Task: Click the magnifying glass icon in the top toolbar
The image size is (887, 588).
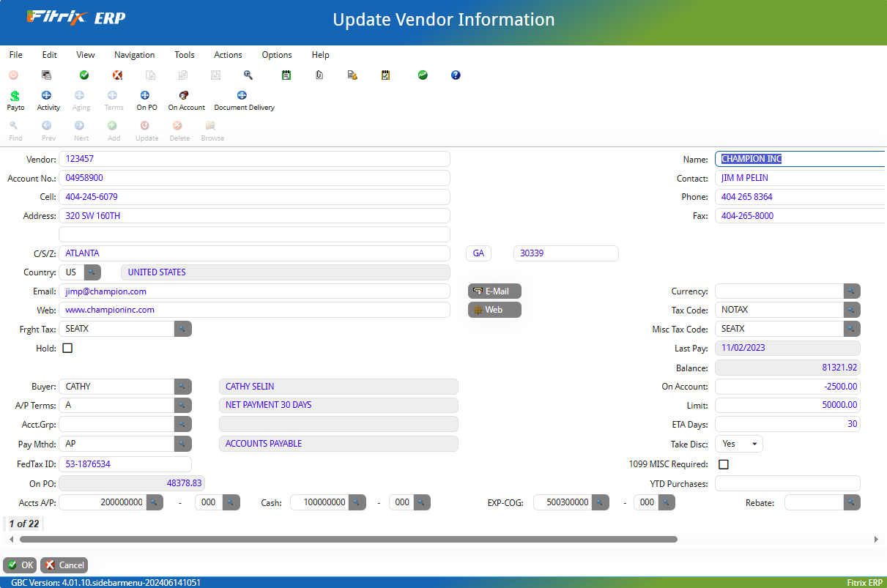Action: point(248,75)
